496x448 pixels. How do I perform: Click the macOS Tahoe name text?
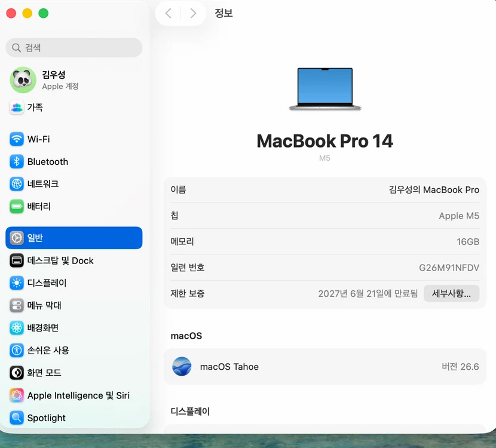[229, 367]
